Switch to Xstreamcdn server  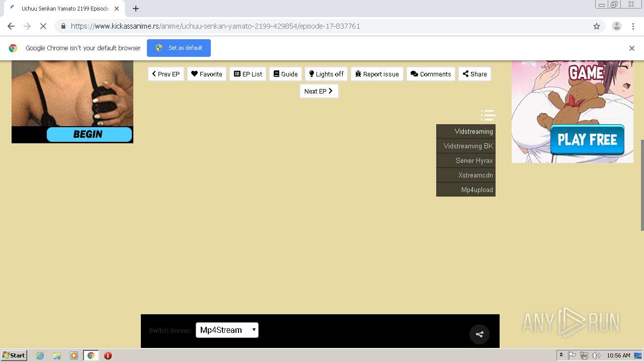pos(466,175)
